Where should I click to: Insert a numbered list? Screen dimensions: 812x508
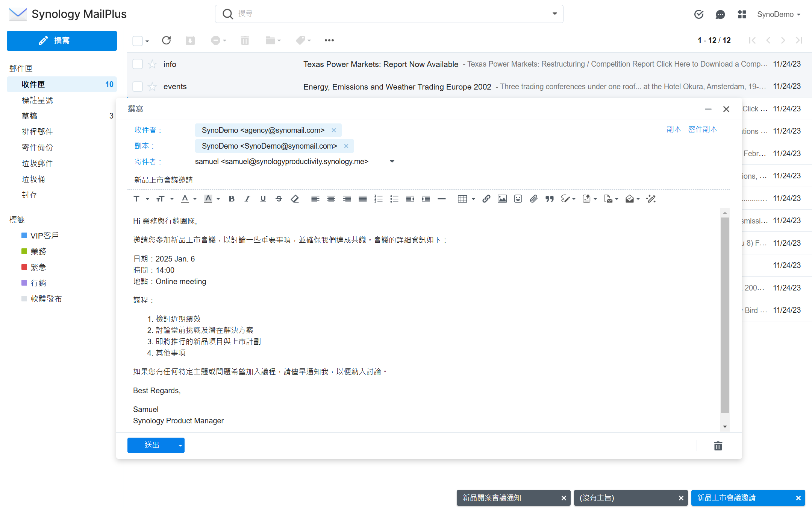pos(378,199)
